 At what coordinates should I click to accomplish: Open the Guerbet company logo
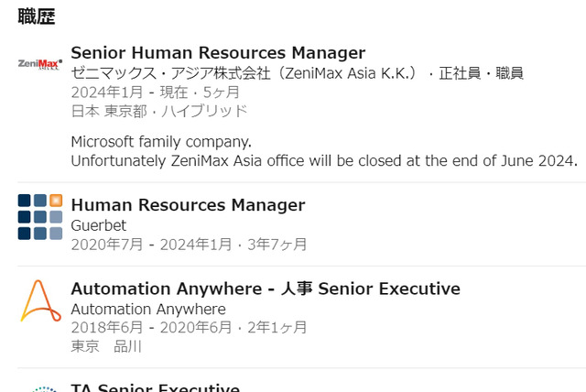coord(40,217)
